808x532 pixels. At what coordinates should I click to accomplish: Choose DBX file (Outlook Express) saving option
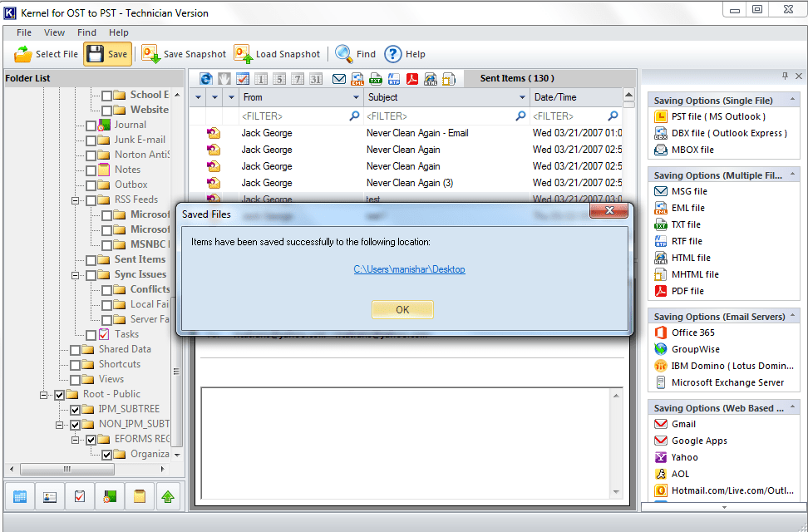721,133
